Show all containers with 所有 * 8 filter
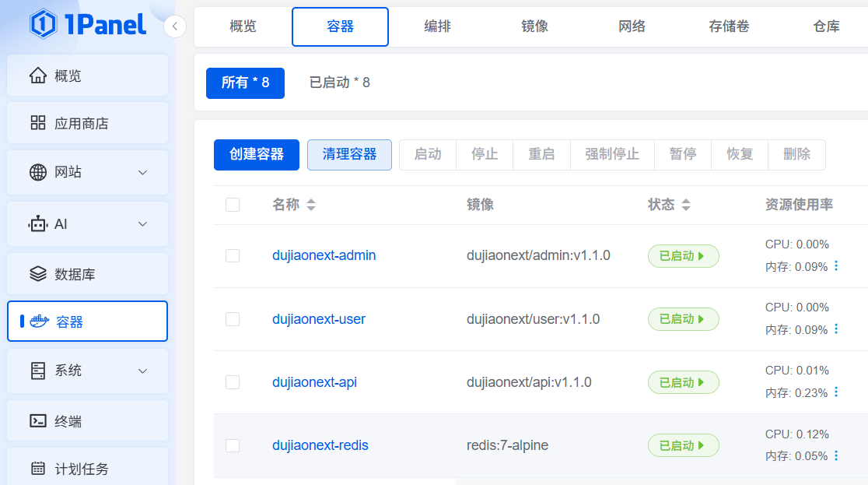Screen dimensions: 868x485 245,83
